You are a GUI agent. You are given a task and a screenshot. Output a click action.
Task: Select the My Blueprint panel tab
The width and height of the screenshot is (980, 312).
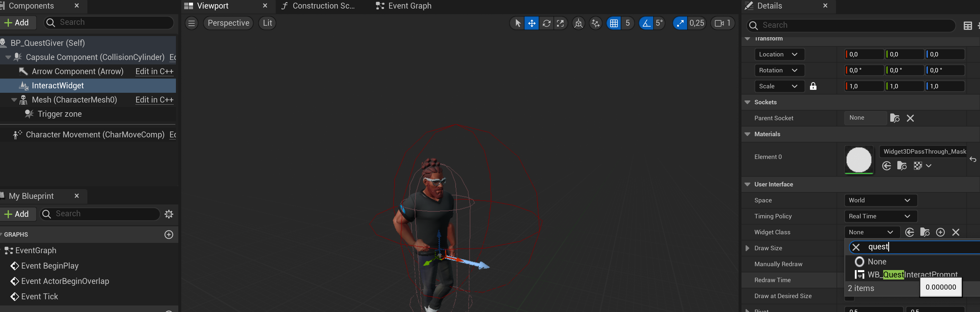(x=31, y=196)
